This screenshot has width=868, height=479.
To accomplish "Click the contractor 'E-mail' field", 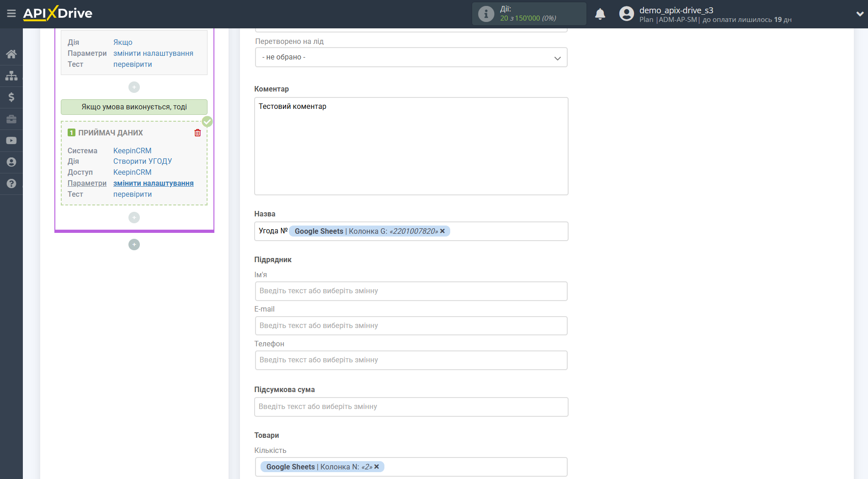I will click(x=411, y=326).
